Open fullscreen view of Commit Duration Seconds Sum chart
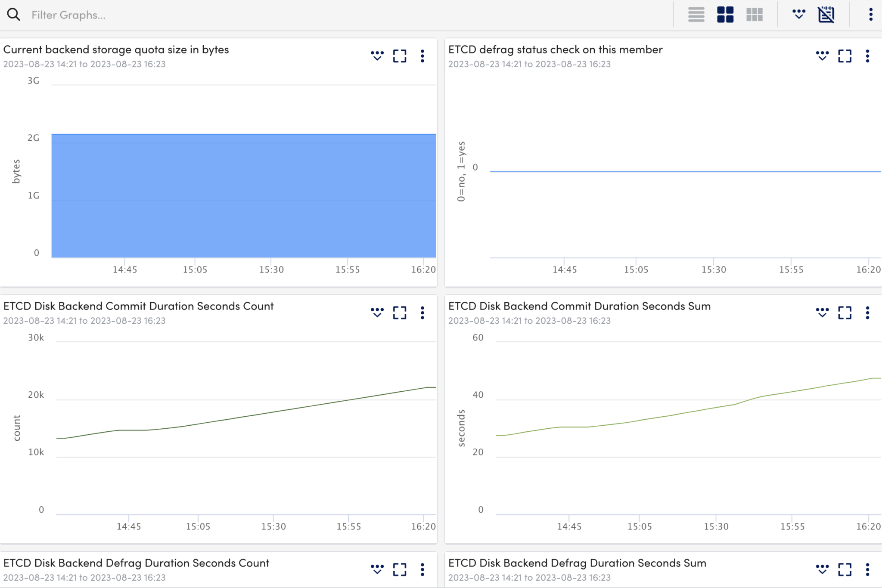This screenshot has width=882, height=588. tap(845, 313)
